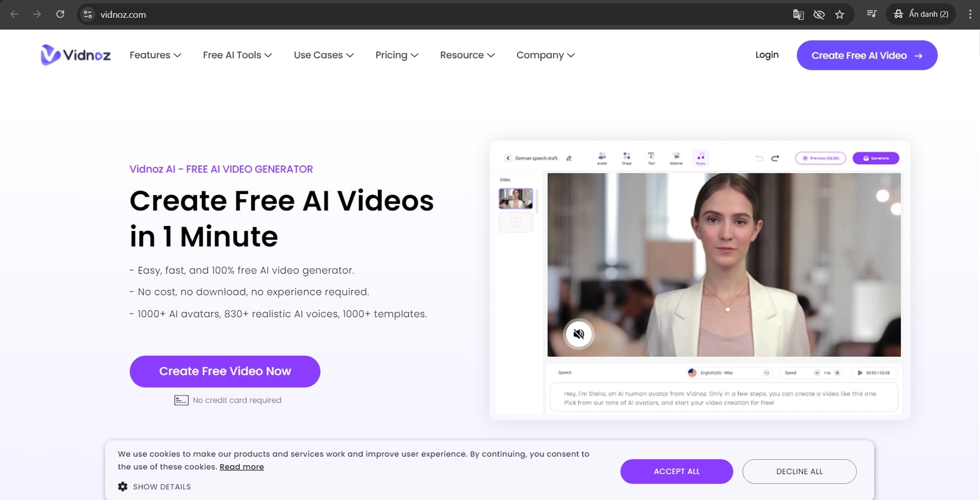Open the browser three-dot menu

970,15
